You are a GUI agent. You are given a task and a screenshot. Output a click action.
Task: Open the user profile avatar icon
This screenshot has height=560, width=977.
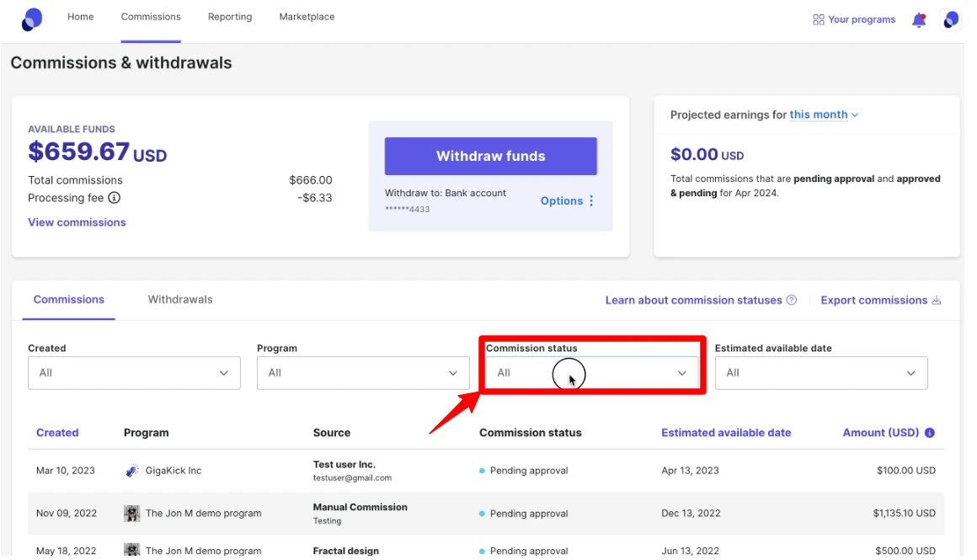951,19
